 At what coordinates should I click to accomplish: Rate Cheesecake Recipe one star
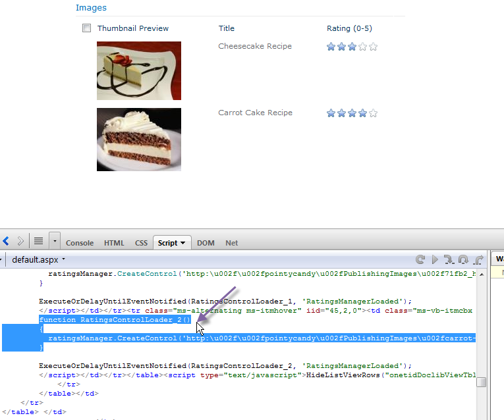tap(331, 47)
